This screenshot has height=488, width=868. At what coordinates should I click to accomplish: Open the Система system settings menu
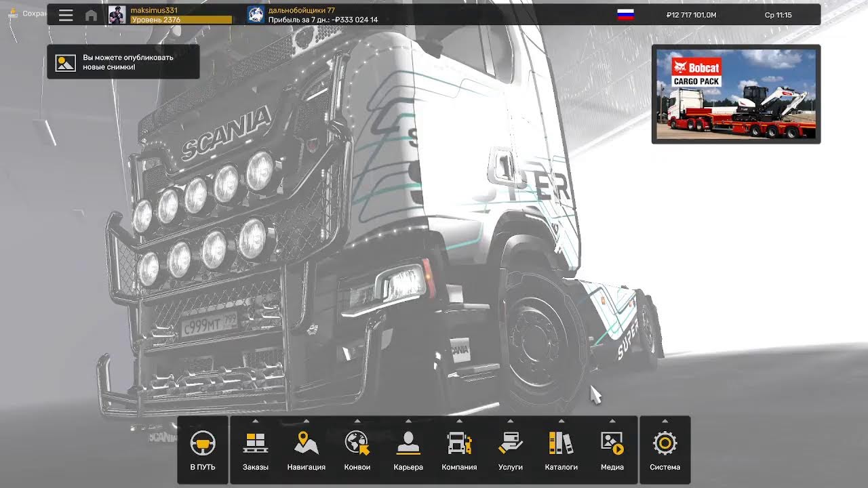point(665,450)
